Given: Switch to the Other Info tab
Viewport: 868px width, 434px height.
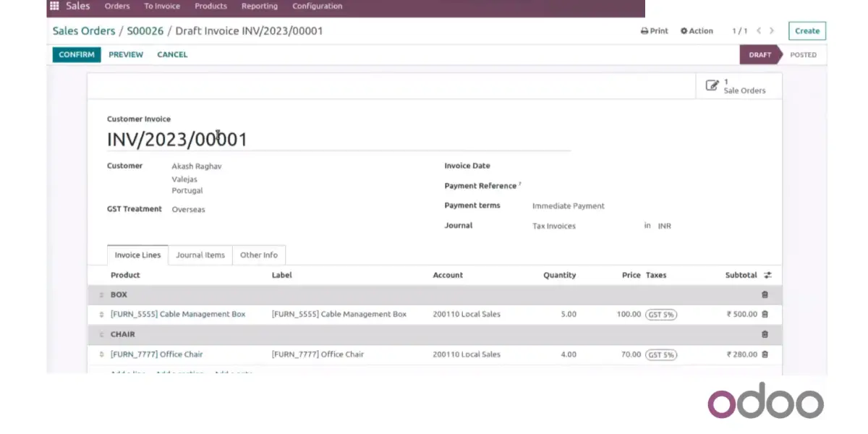Looking at the screenshot, I should pos(259,255).
